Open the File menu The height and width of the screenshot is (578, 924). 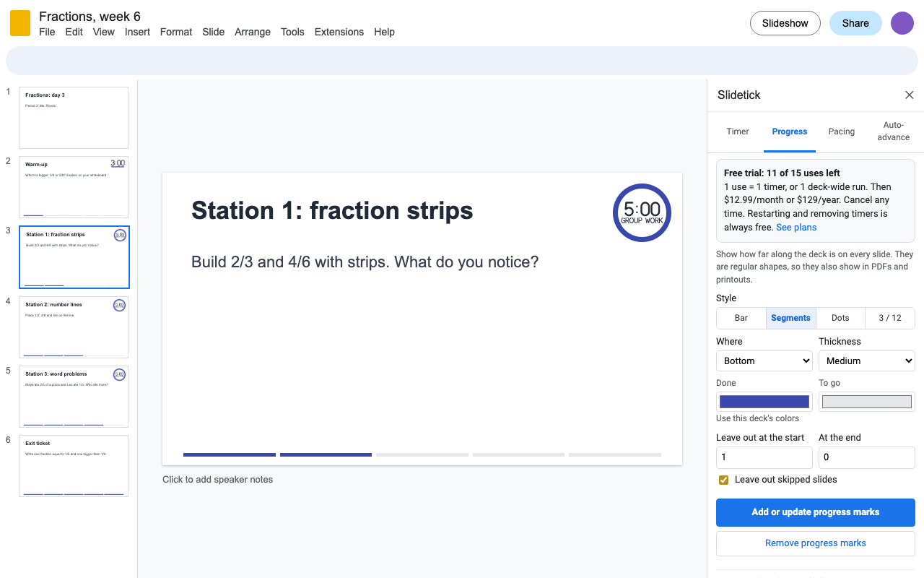click(47, 32)
